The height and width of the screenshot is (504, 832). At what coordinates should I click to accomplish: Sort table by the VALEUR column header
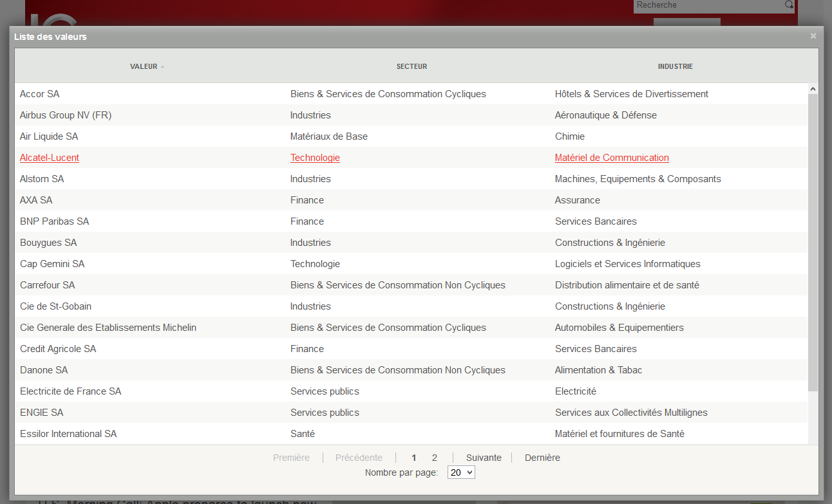(x=144, y=66)
